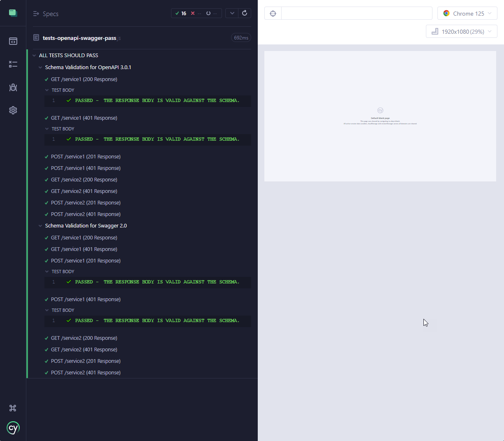The image size is (504, 441).
Task: Click the selector playground crosshair icon
Action: (x=273, y=14)
